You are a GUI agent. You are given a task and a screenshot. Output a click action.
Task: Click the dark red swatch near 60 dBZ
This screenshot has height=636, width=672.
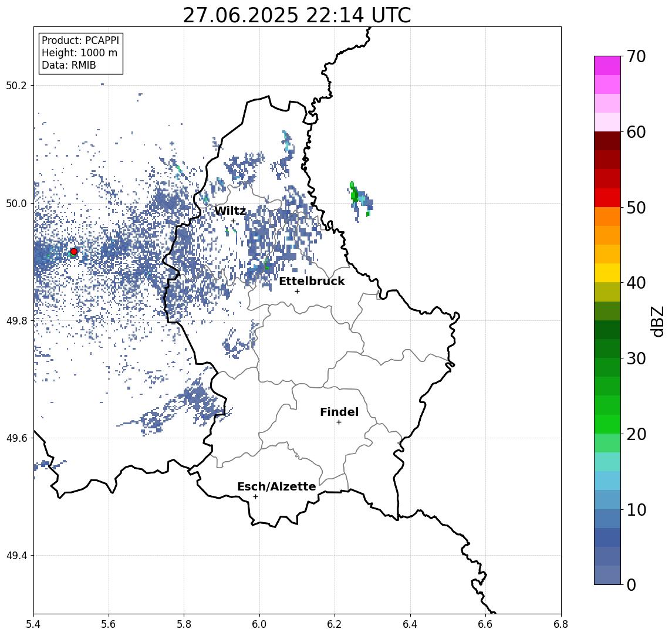click(607, 141)
